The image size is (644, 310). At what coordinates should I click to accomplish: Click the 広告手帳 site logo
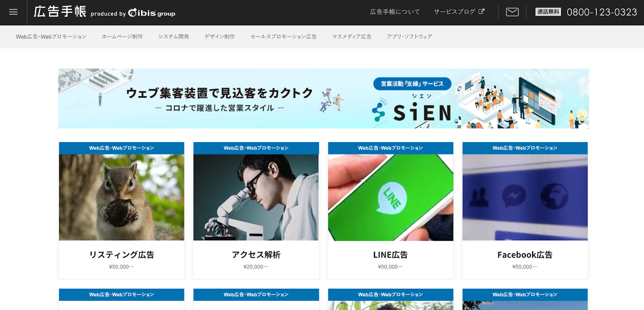coord(60,12)
